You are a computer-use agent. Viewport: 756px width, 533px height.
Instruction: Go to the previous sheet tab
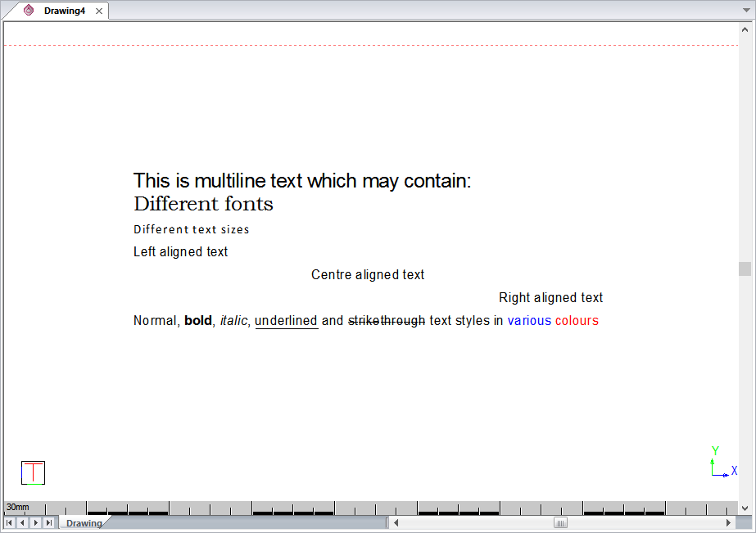[x=22, y=522]
